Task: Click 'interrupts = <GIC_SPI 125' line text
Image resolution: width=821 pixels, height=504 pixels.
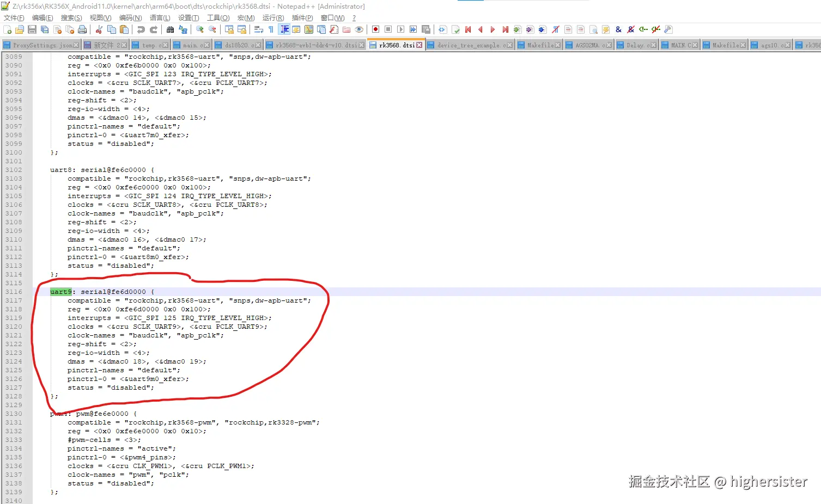Action: pyautogui.click(x=170, y=318)
